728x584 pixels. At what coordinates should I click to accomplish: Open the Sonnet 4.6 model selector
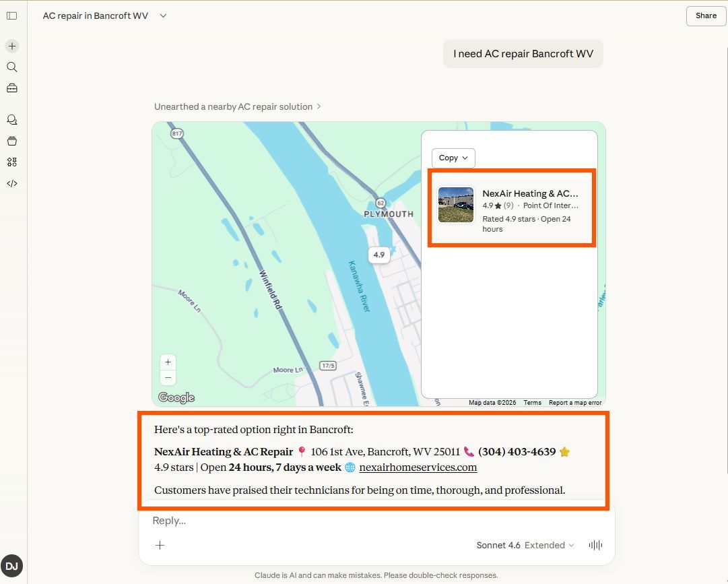tap(498, 545)
